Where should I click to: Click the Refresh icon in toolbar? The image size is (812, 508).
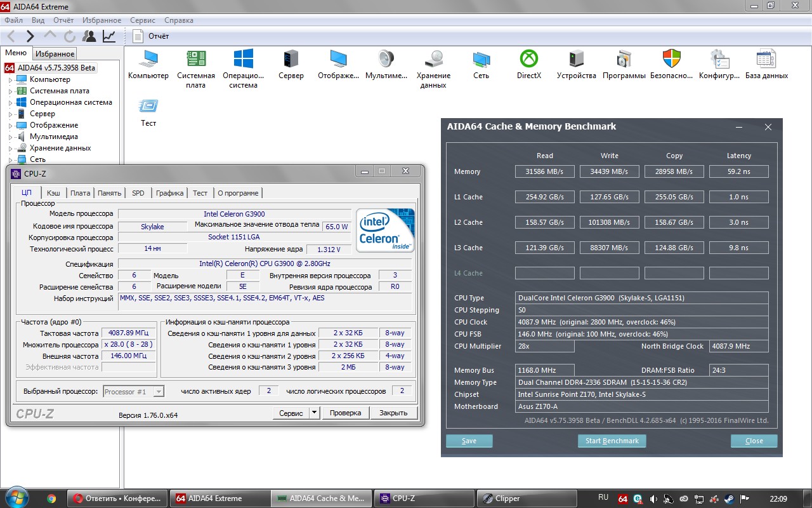click(x=70, y=36)
